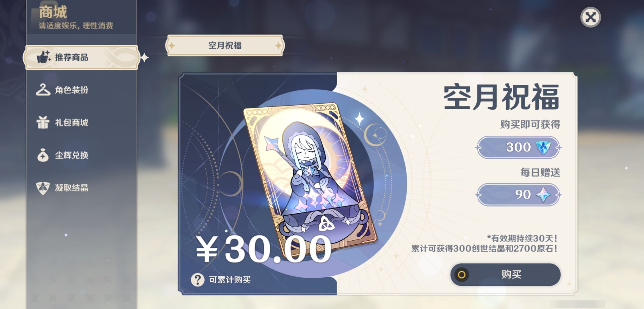Click the thumbs-up icon for 推荐商品
The height and width of the screenshot is (309, 644).
tap(44, 57)
